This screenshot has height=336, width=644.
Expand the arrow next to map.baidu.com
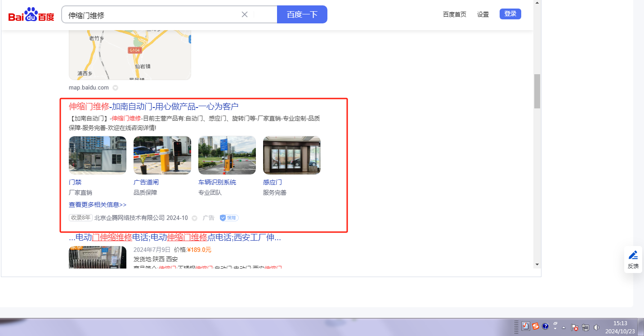click(115, 88)
